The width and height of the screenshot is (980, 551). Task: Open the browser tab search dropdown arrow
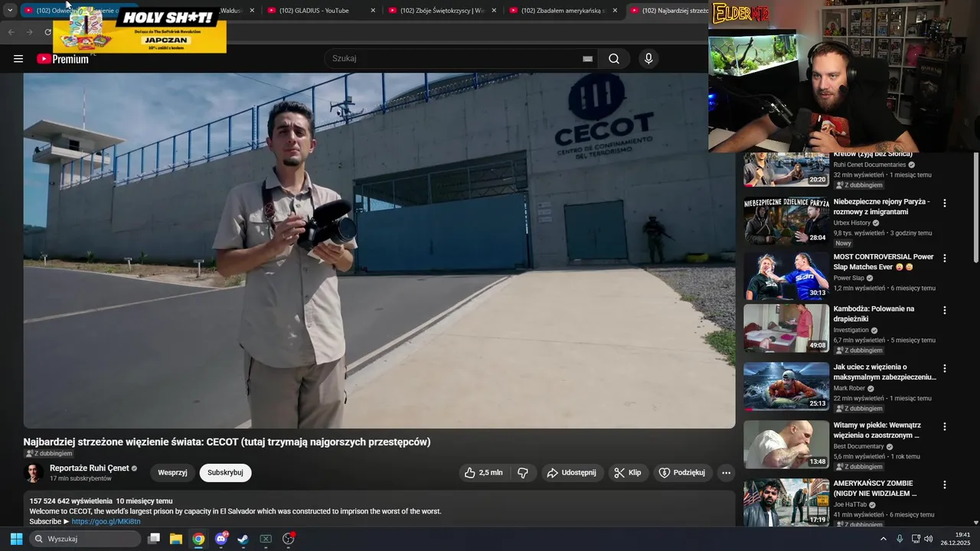click(x=10, y=11)
